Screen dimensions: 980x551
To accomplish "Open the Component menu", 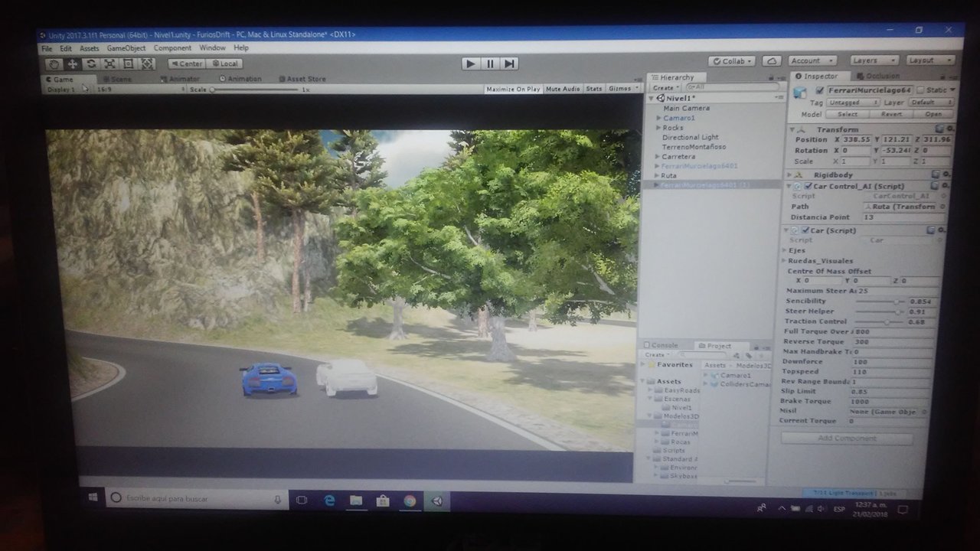I will 172,48.
